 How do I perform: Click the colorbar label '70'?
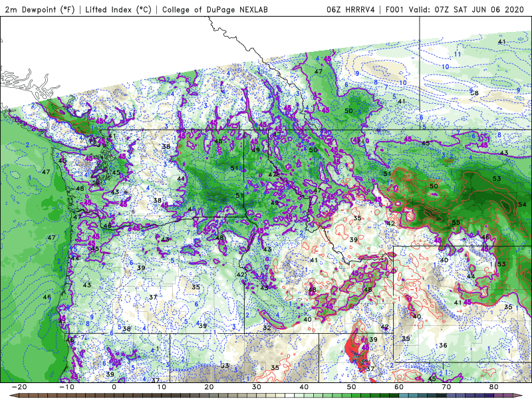pyautogui.click(x=446, y=387)
